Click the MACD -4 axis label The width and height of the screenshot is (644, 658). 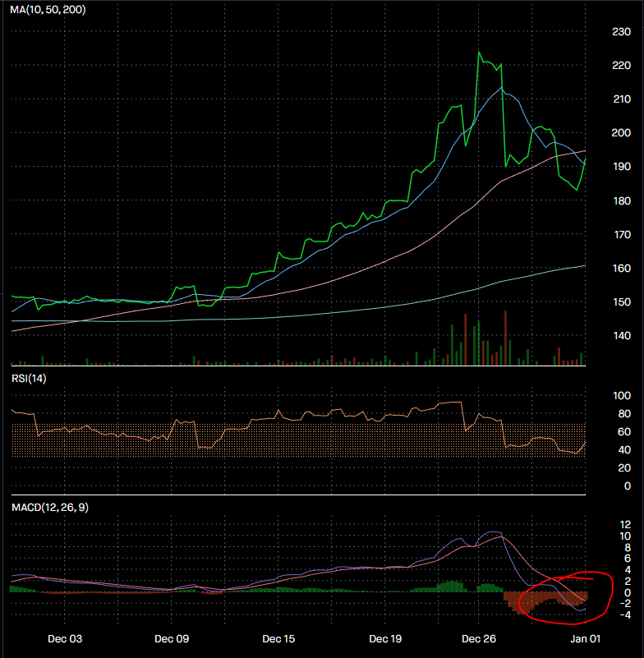pyautogui.click(x=625, y=614)
